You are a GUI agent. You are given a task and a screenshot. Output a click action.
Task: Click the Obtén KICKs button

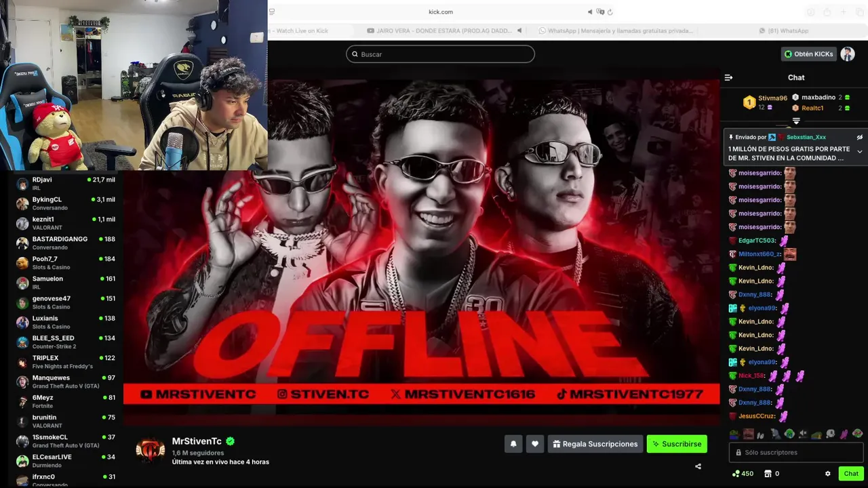808,54
